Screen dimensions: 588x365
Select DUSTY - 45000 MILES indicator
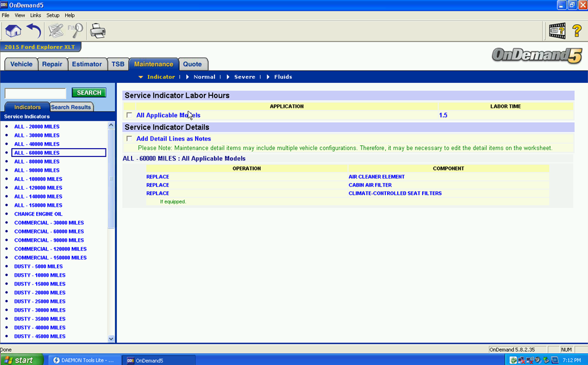click(40, 336)
